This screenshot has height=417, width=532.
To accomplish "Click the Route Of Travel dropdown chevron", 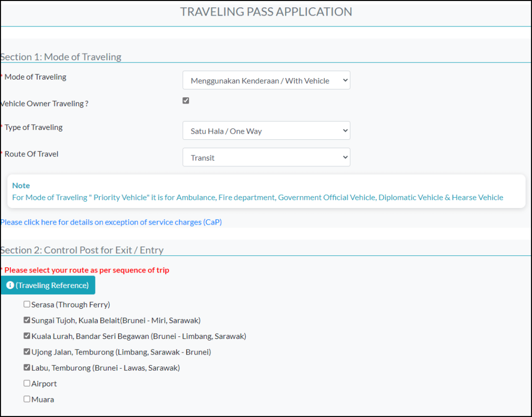I will [x=344, y=157].
